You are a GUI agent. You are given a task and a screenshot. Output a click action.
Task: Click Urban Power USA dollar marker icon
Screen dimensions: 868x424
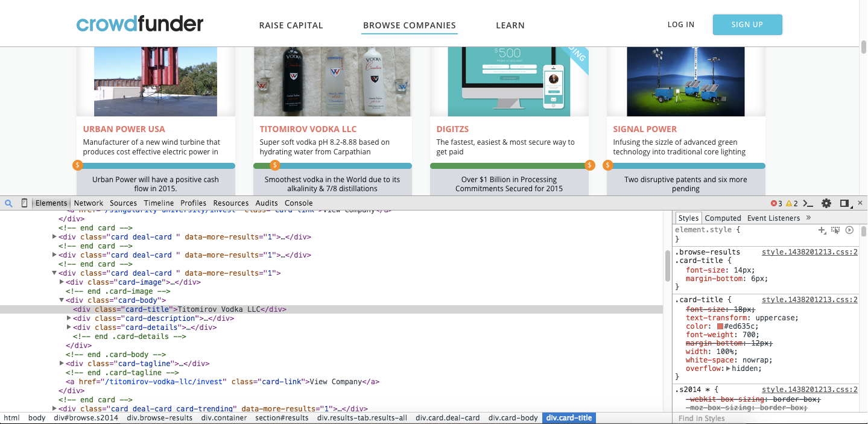(77, 165)
